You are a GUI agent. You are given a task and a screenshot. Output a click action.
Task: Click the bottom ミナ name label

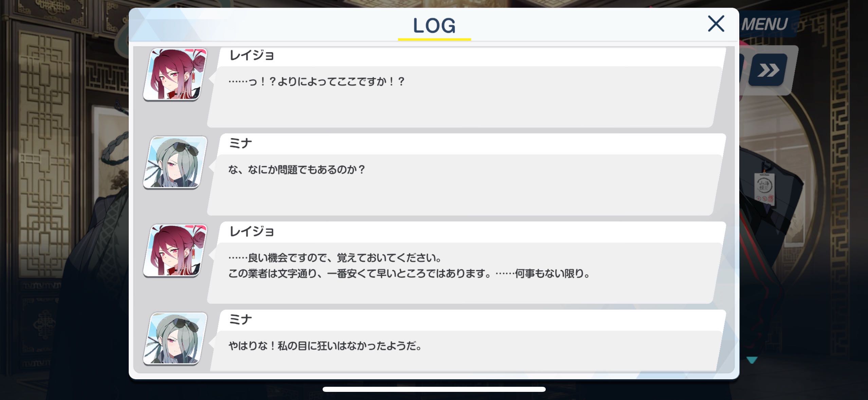click(x=240, y=320)
